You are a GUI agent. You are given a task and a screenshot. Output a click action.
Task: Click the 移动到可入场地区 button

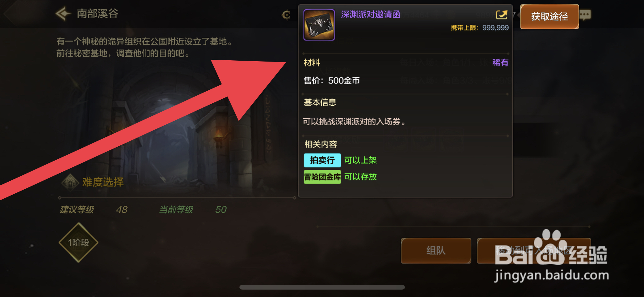[x=534, y=251]
